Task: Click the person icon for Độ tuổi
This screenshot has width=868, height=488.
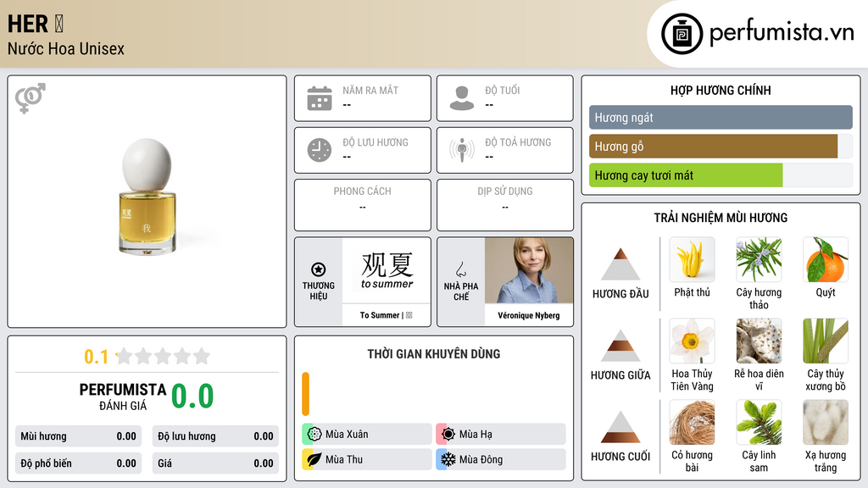Action: pyautogui.click(x=462, y=98)
